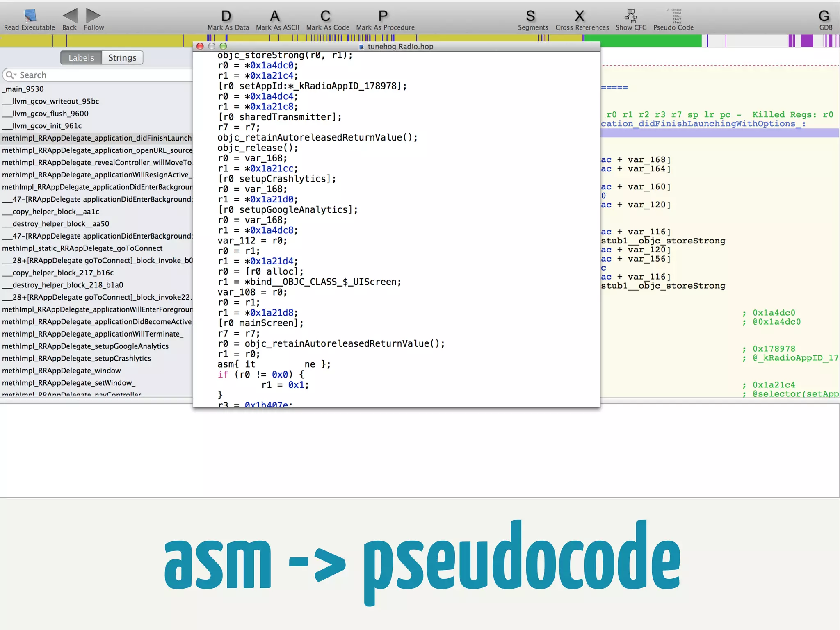840x630 pixels.
Task: Select methImpl_RRAppDelegate_revealController_willMoveTo label
Action: tap(96, 163)
